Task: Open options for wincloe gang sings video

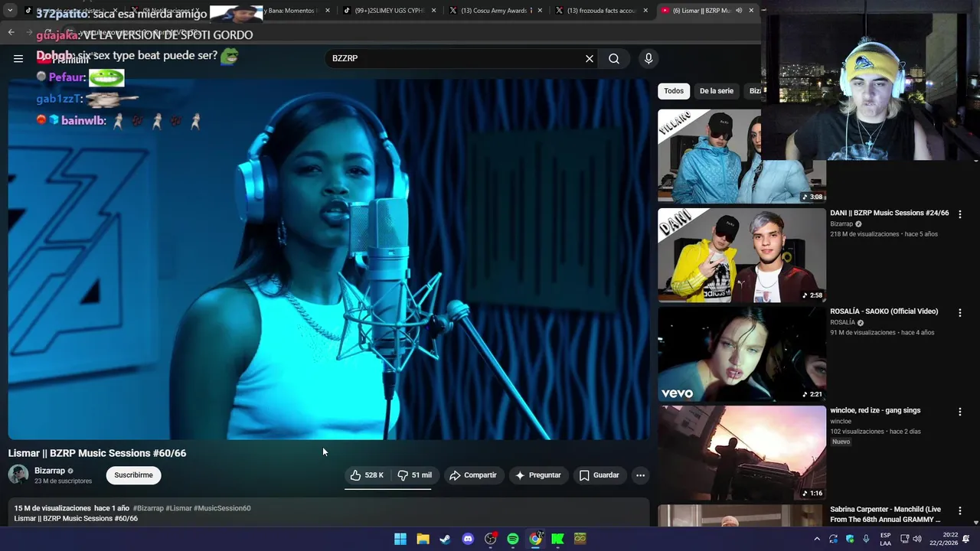Action: click(960, 412)
